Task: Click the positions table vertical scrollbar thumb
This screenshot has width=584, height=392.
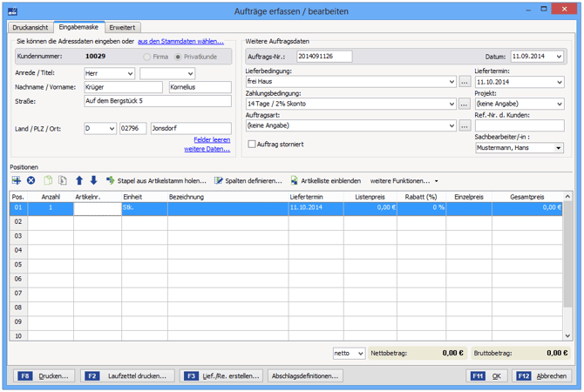Action: pyautogui.click(x=567, y=254)
